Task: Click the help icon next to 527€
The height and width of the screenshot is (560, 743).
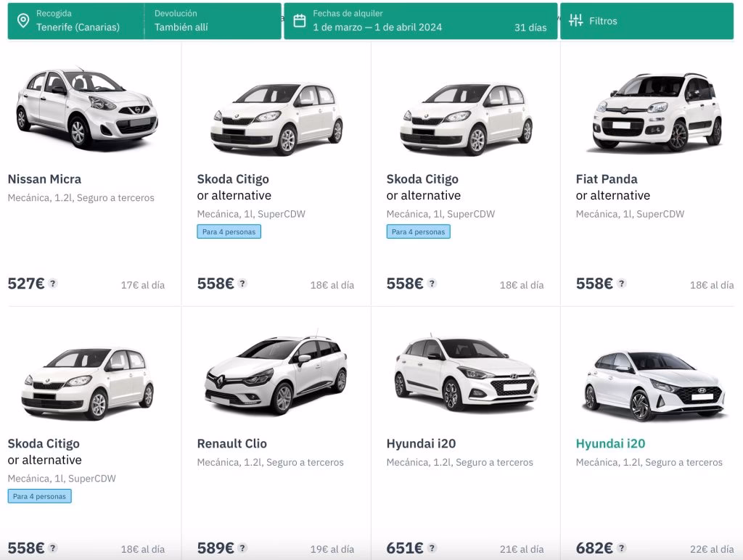Action: (53, 284)
